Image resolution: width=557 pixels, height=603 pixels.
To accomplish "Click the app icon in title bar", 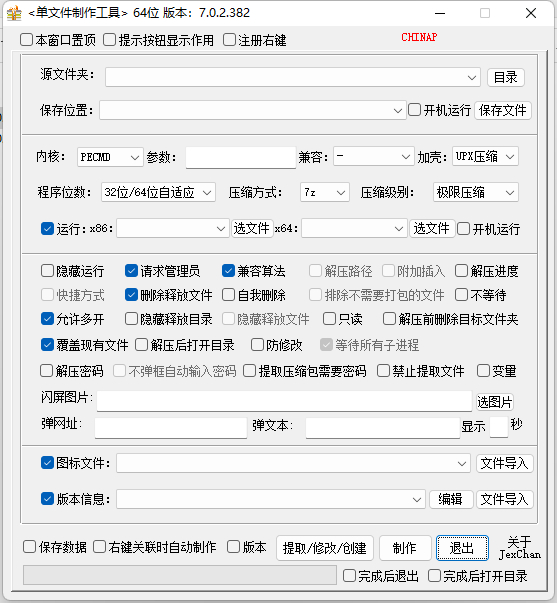I will pyautogui.click(x=14, y=13).
